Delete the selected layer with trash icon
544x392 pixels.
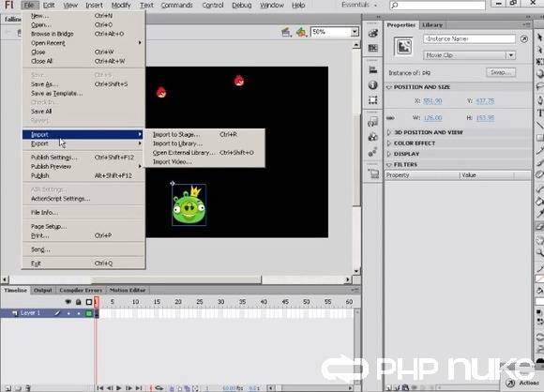(28, 388)
